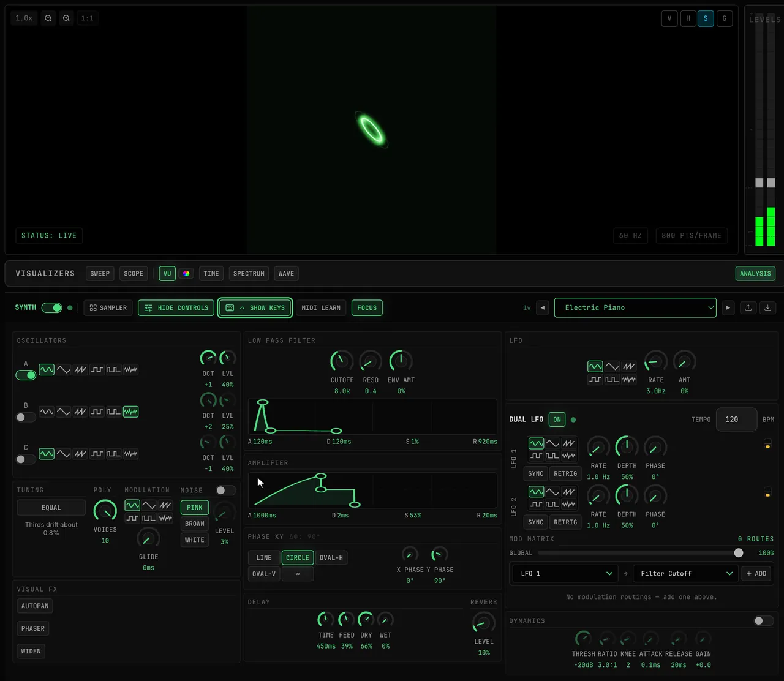This screenshot has width=784, height=681.
Task: Select square wave for oscillator A
Action: (97, 370)
